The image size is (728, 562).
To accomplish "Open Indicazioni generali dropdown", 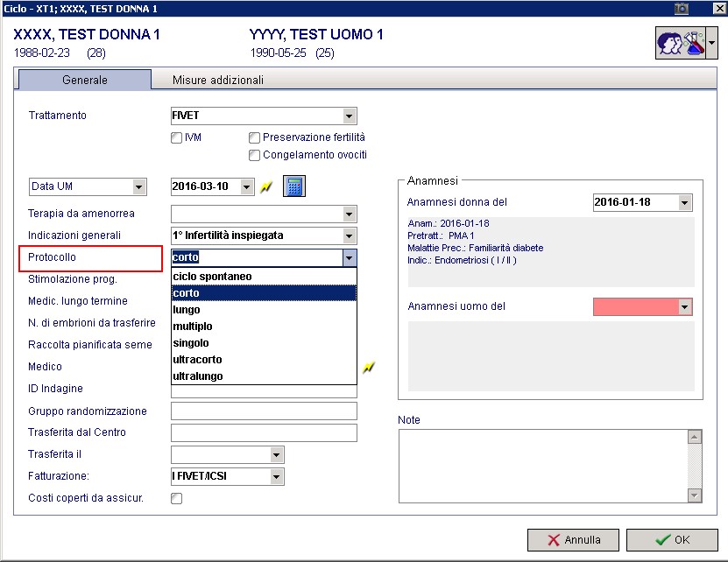I will 350,235.
